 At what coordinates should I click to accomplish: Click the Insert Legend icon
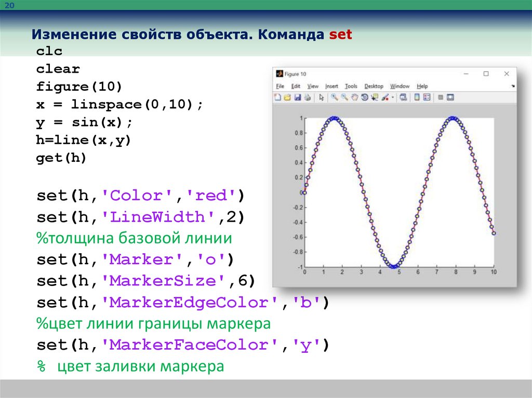point(427,98)
